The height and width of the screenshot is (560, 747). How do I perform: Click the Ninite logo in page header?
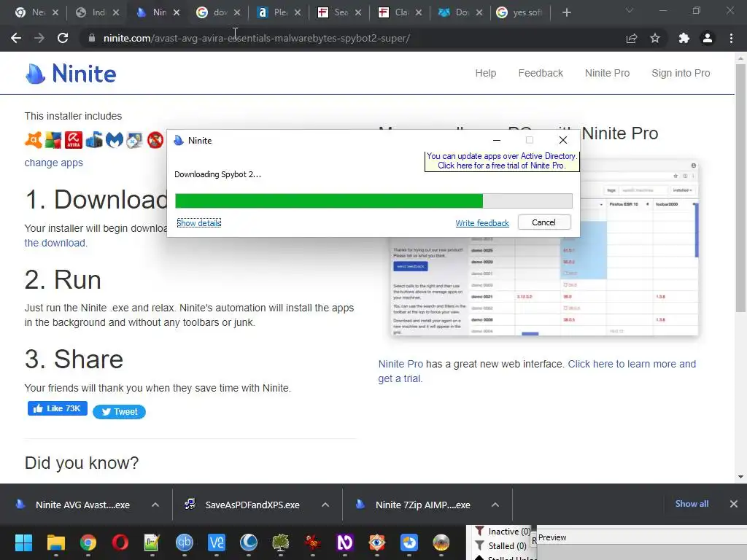(71, 74)
